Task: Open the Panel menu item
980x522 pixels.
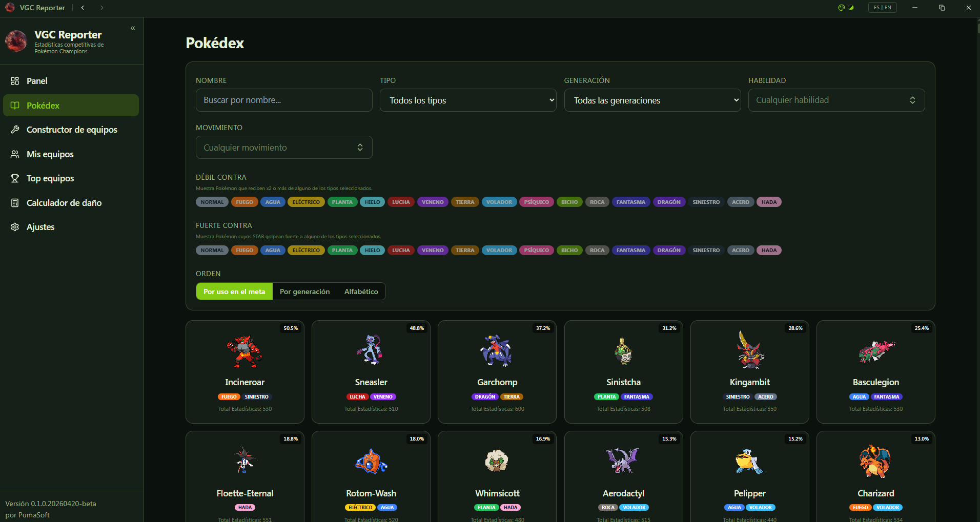Action: tap(71, 81)
